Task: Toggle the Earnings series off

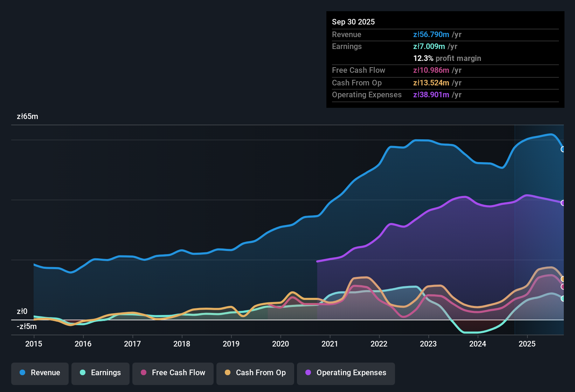Action: click(101, 373)
